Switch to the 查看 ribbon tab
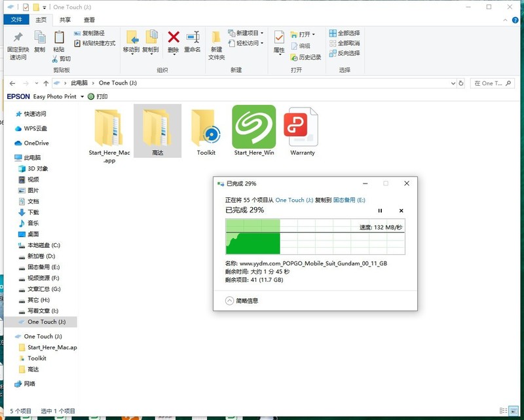The image size is (524, 420). point(88,20)
